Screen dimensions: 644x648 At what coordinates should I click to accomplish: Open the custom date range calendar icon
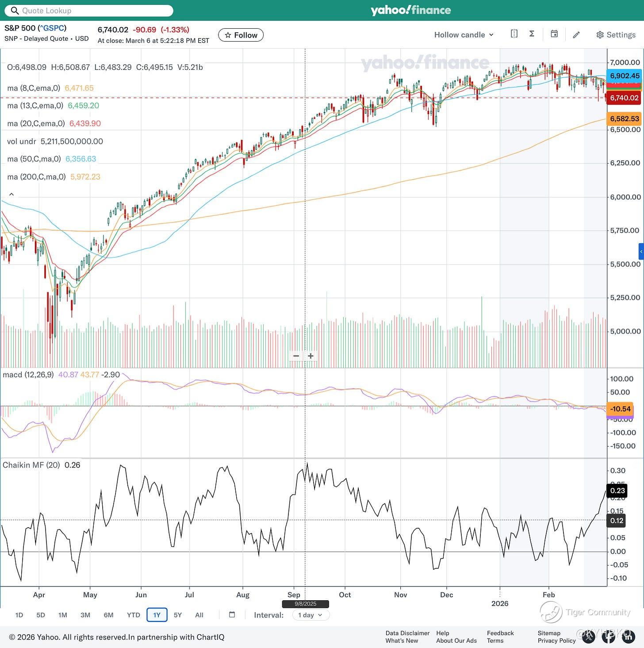(x=232, y=614)
